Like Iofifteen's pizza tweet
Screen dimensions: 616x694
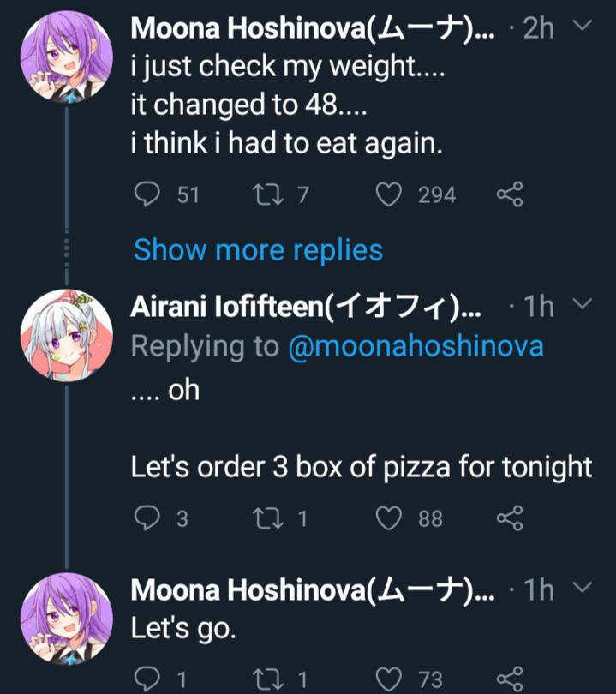click(x=390, y=518)
